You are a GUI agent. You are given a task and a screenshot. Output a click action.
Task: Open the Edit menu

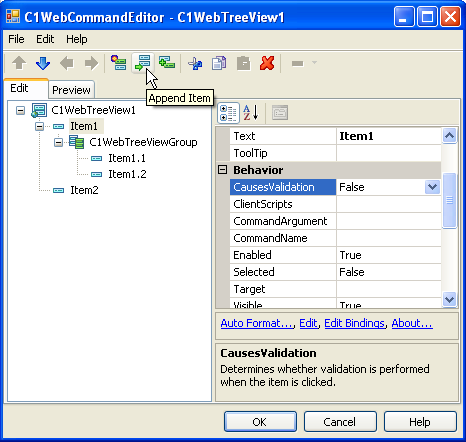click(45, 39)
